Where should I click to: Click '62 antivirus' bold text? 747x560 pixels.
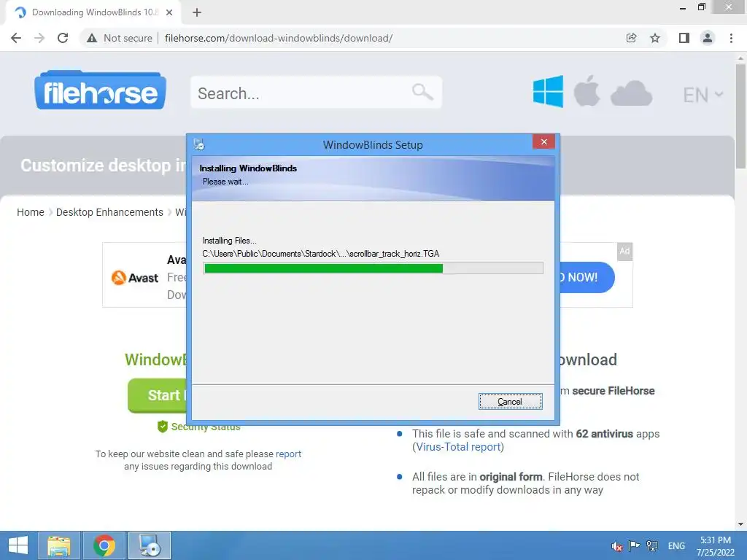point(604,434)
